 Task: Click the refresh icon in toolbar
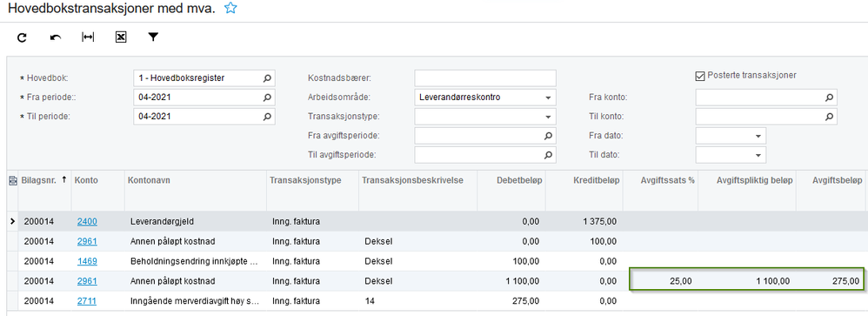pos(22,37)
